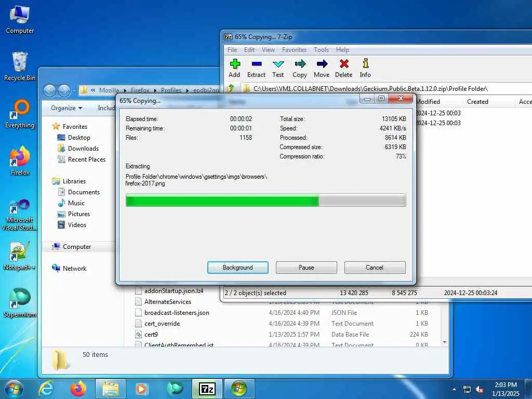The image size is (532, 399).
Task: Select the Notepad++ desktop shortcut
Action: 20,256
